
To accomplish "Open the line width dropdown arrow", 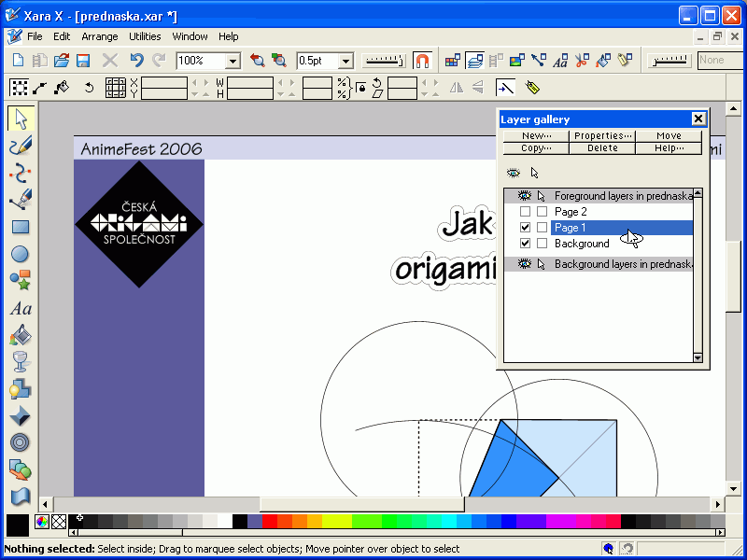I will (346, 61).
